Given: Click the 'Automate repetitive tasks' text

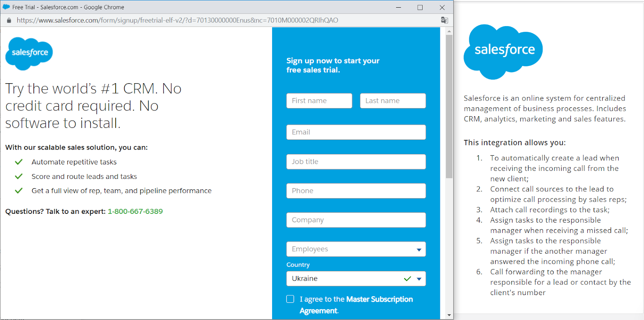Looking at the screenshot, I should point(74,162).
